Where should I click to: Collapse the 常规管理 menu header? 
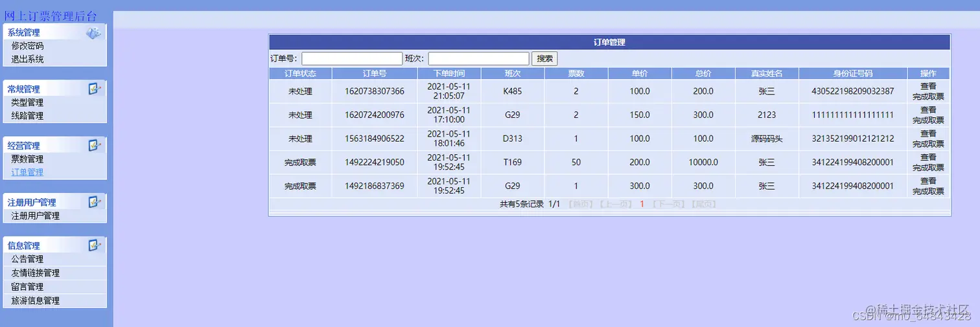coord(54,89)
